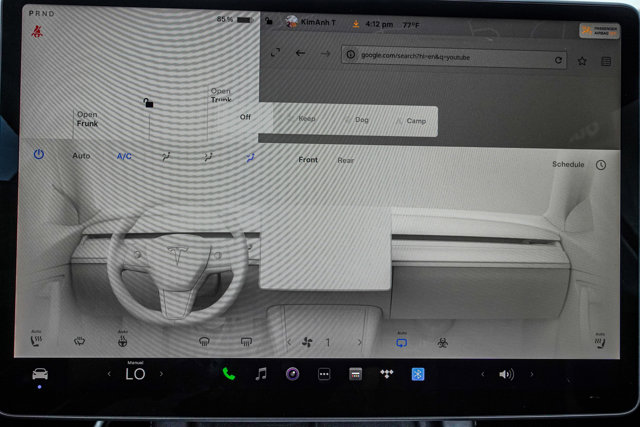Toggle air recirculation mode
Viewport: 640px width, 427px height.
click(402, 342)
